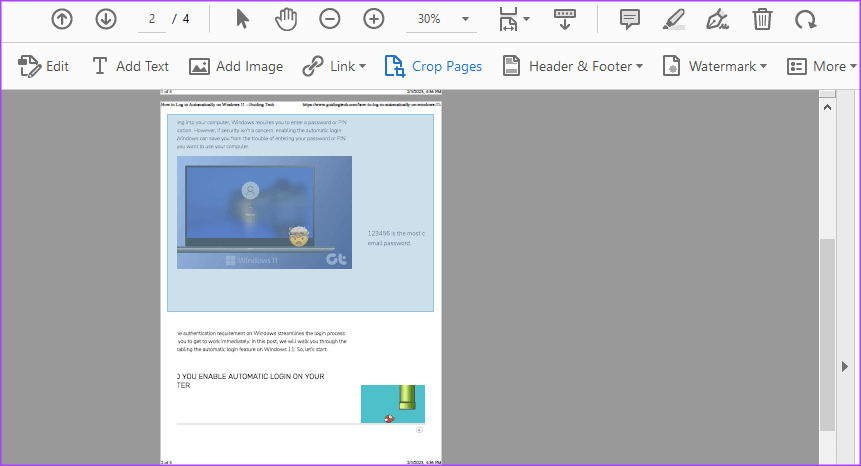Image resolution: width=861 pixels, height=466 pixels.
Task: Select the arrow selection tool
Action: [x=242, y=19]
